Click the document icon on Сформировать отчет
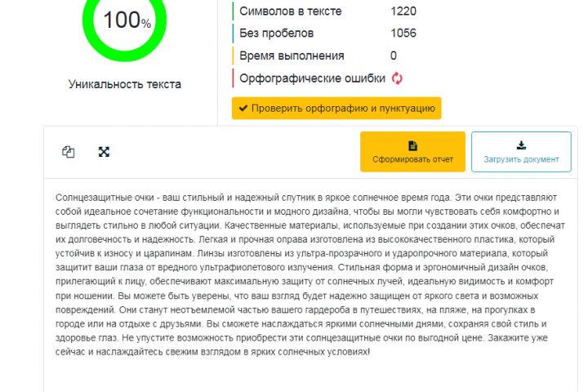 412,145
